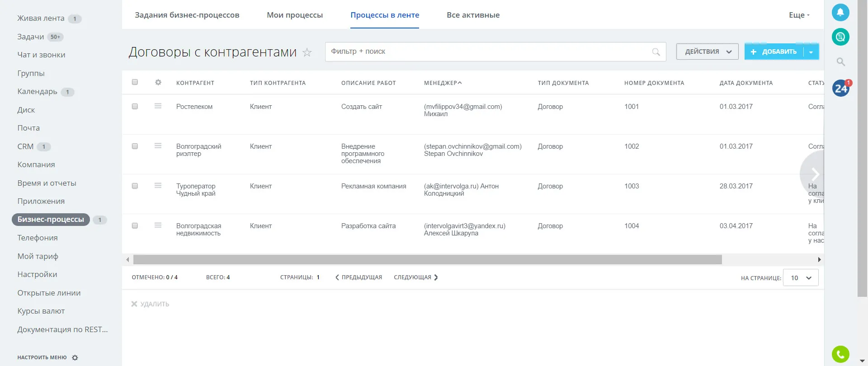The image size is (868, 366).
Task: Check the Туроператор Чудный край row checkbox
Action: (x=135, y=186)
